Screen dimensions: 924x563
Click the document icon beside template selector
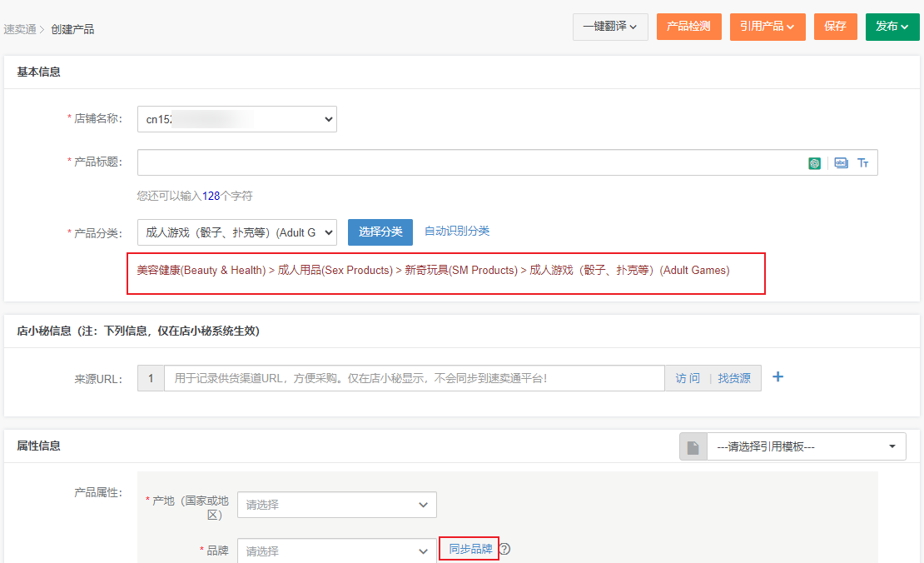tap(693, 447)
